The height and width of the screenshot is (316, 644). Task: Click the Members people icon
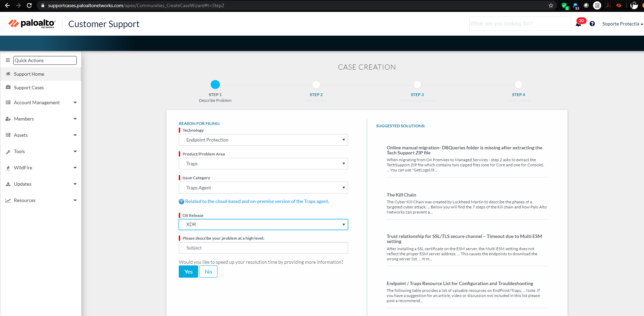[x=8, y=119]
